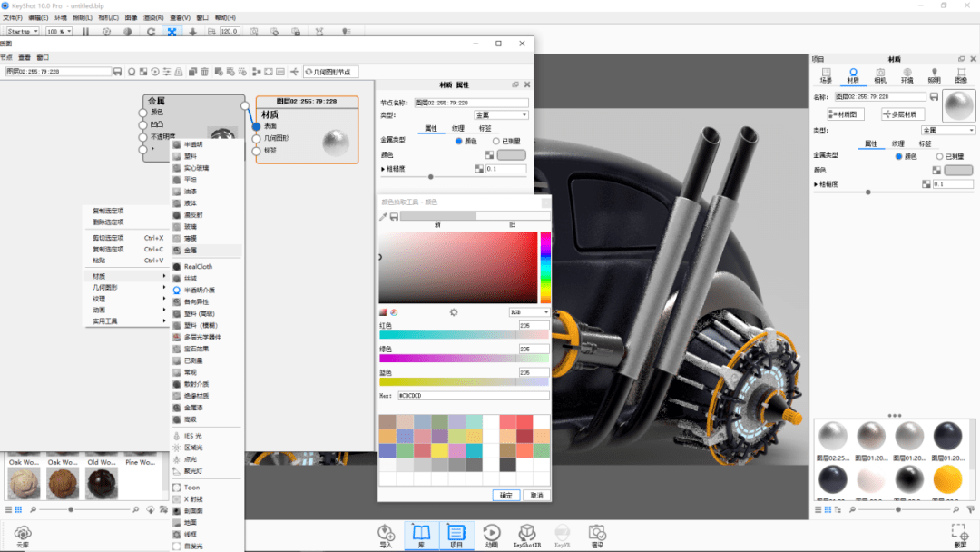Image resolution: width=980 pixels, height=552 pixels.
Task: Click the pause render icon in top toolbar
Action: point(86,32)
